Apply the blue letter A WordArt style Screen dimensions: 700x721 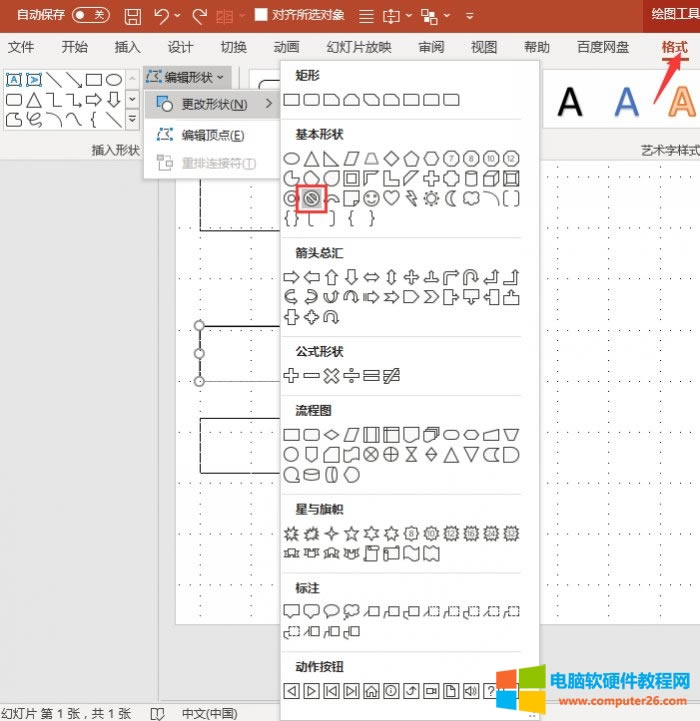pyautogui.click(x=627, y=100)
